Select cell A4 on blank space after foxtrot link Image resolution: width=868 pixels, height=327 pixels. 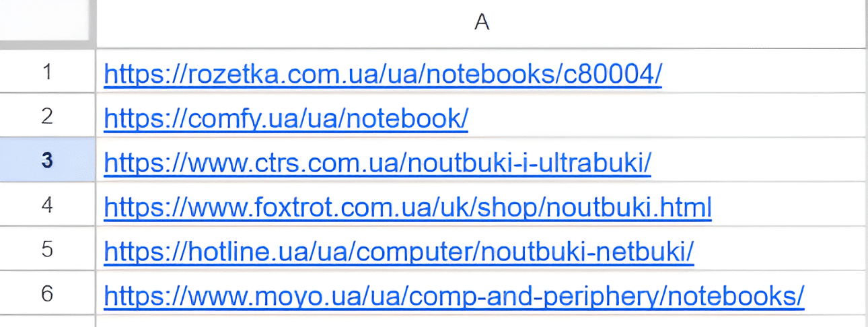[789, 204]
